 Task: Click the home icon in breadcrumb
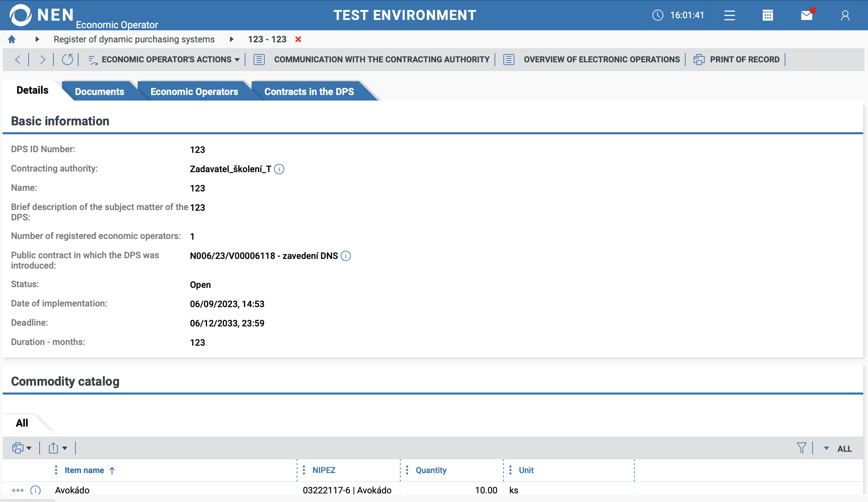point(12,39)
